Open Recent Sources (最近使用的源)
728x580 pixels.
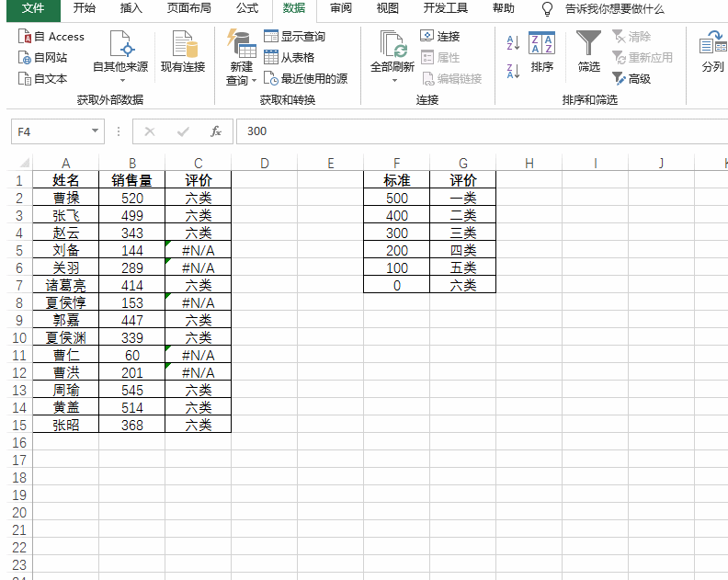coord(305,78)
